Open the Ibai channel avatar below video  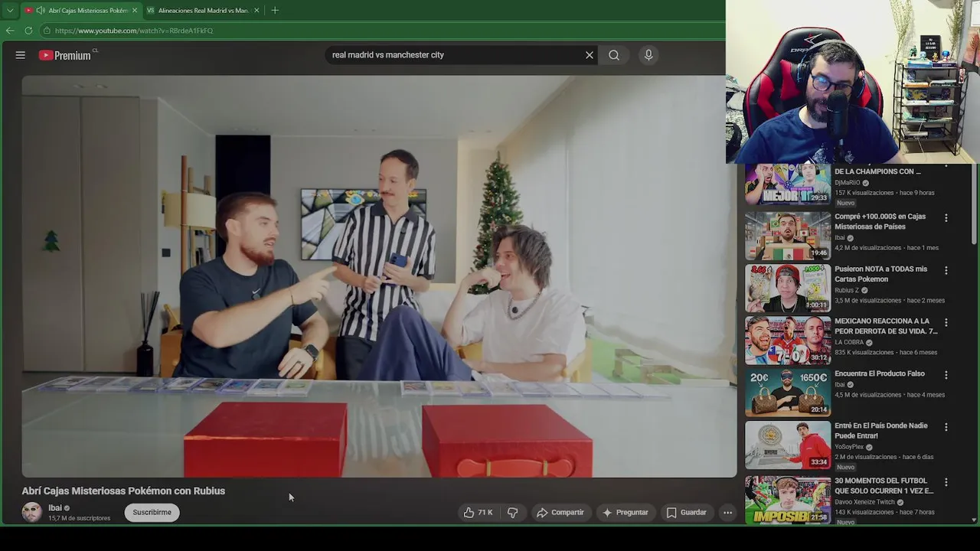(31, 512)
